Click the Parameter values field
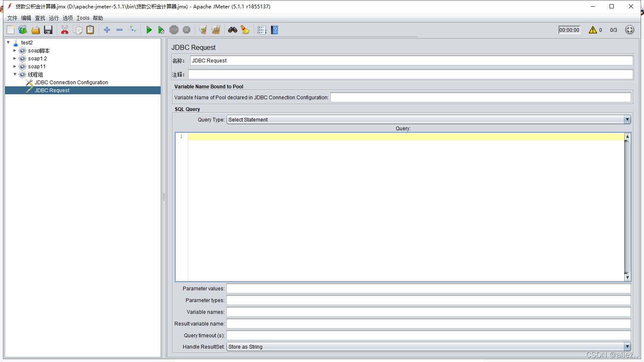This screenshot has width=644, height=362. [428, 288]
